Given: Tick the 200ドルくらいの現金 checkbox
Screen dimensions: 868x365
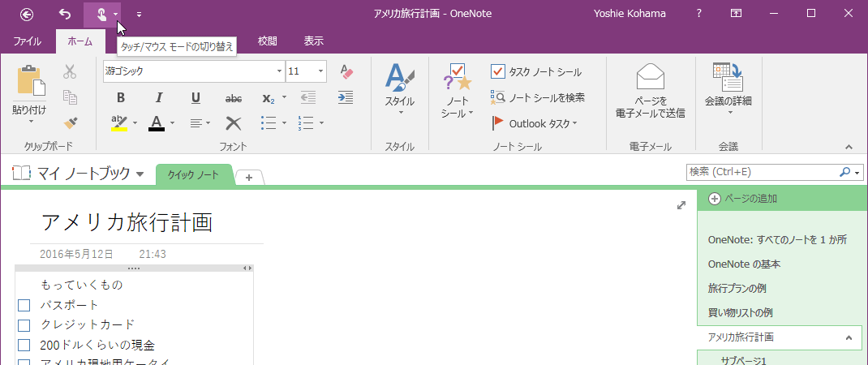Looking at the screenshot, I should tap(24, 346).
